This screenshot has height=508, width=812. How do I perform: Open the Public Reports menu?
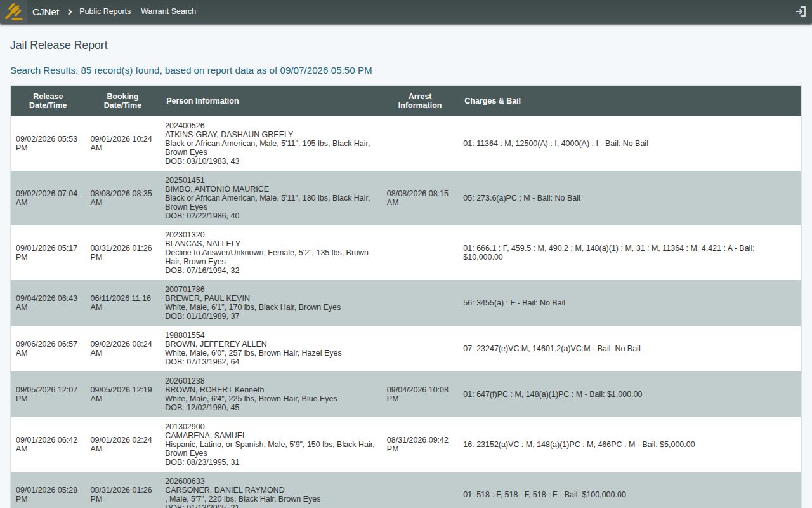[x=105, y=11]
